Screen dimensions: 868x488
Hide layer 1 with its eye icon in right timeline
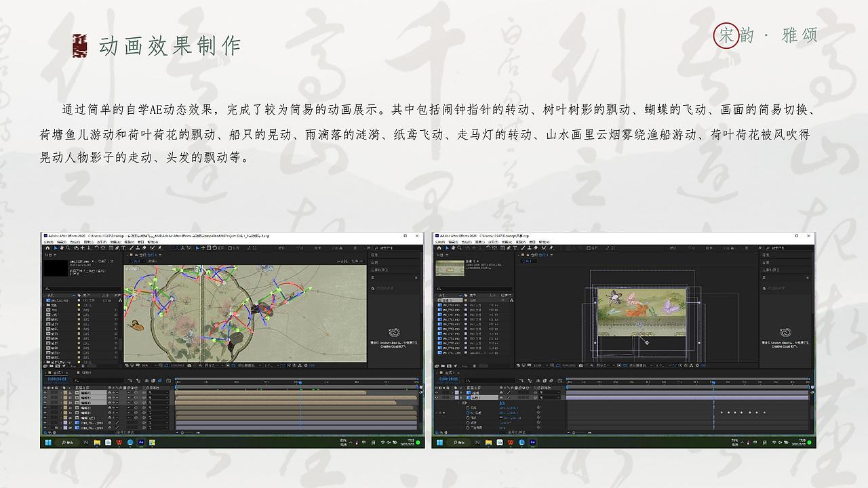[x=437, y=392]
